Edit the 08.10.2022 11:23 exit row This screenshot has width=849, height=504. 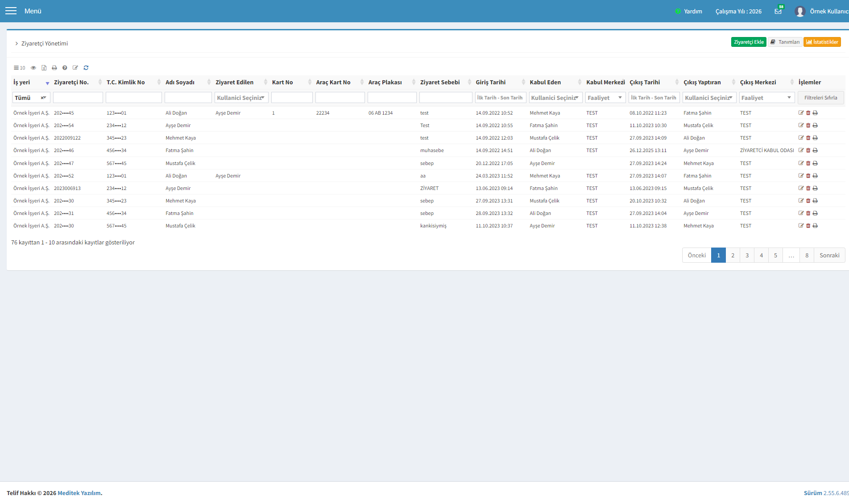click(x=801, y=113)
